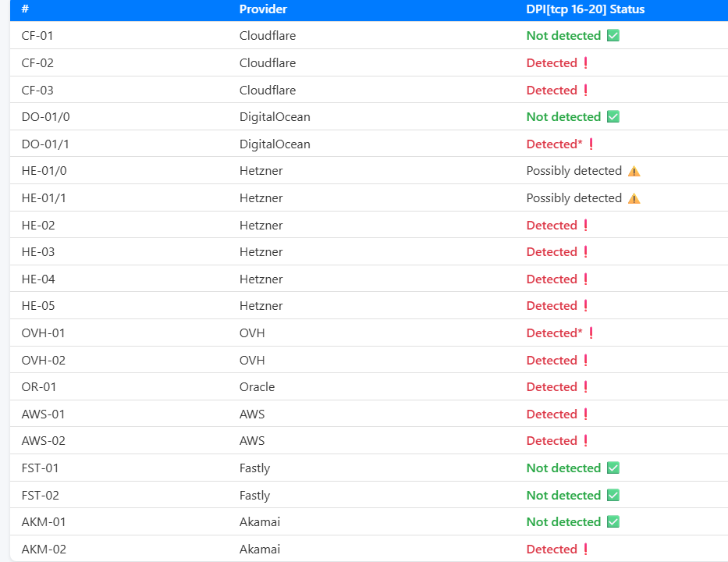Click the red exclamation in OVH-02 row
728x562 pixels.
[x=585, y=361]
